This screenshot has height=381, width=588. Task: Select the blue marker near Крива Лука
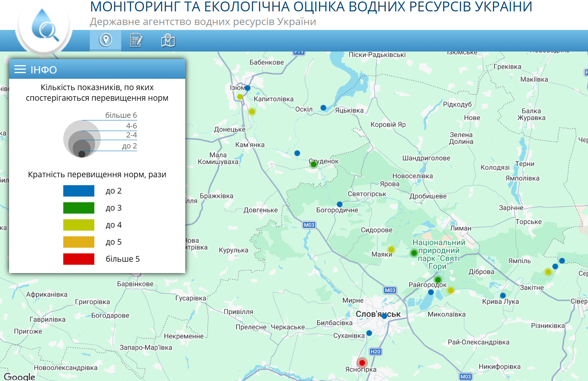(503, 295)
